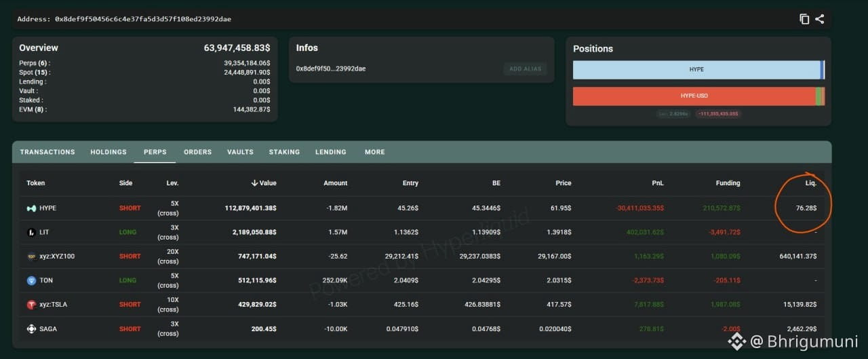Viewport: 868px width, 359px height.
Task: Click HYPE position value 112,879,401.38$
Action: (x=251, y=208)
